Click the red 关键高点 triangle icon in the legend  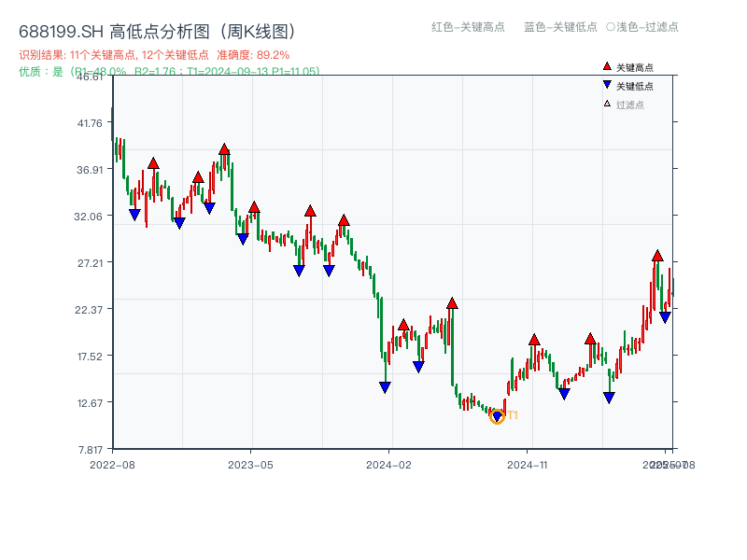[607, 66]
